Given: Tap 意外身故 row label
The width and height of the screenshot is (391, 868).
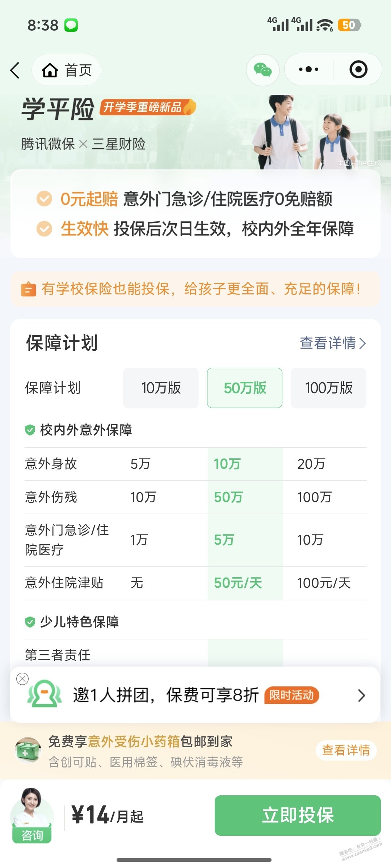Looking at the screenshot, I should click(51, 464).
